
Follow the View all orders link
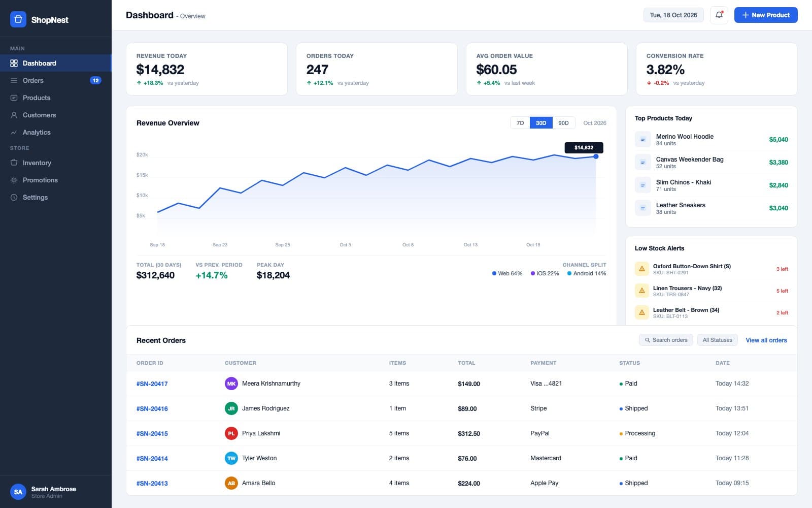[x=766, y=340]
